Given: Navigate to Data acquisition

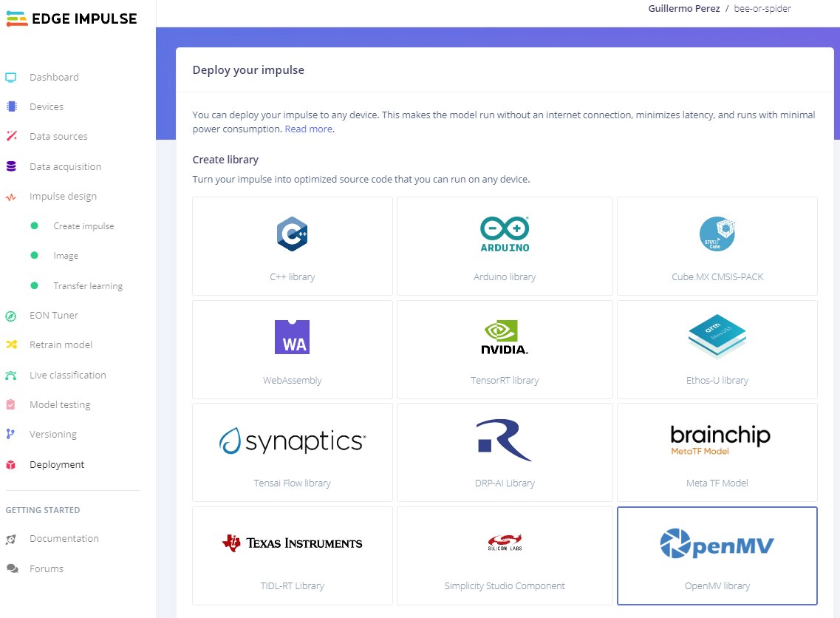Looking at the screenshot, I should click(x=65, y=166).
